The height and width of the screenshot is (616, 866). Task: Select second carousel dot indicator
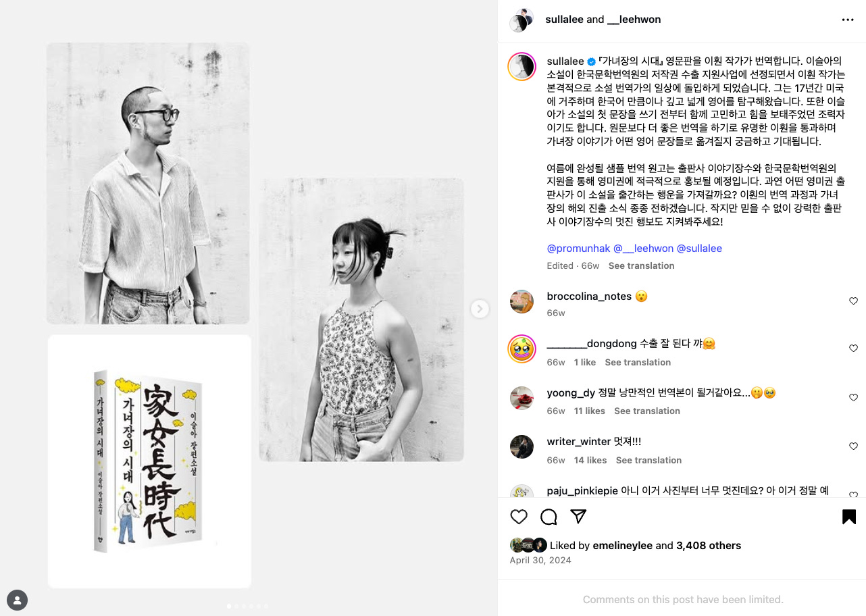coord(236,606)
